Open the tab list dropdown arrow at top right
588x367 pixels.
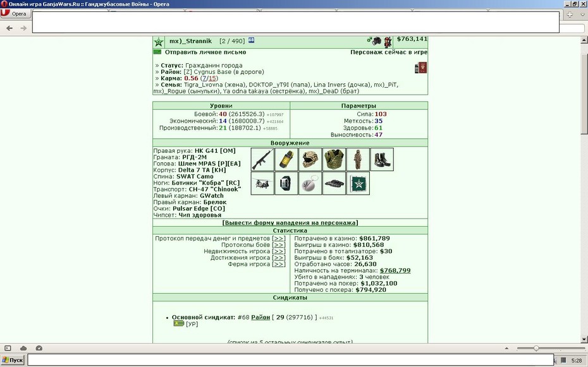583,15
